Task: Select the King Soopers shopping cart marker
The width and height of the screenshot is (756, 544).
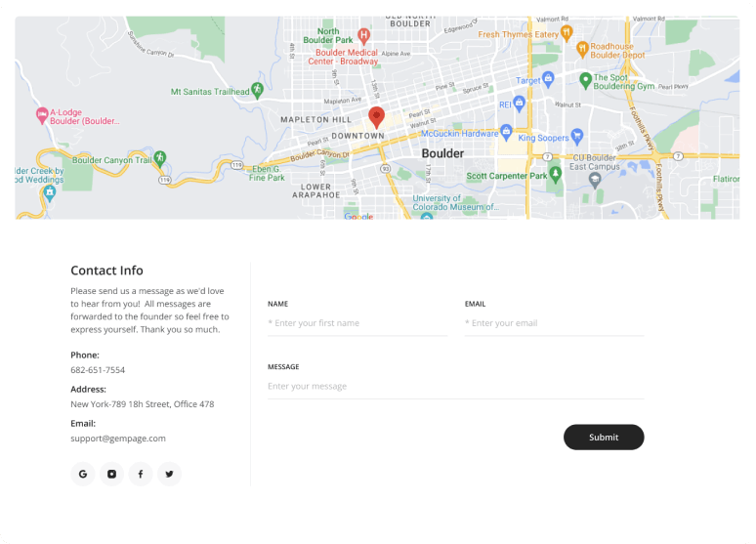Action: click(577, 137)
